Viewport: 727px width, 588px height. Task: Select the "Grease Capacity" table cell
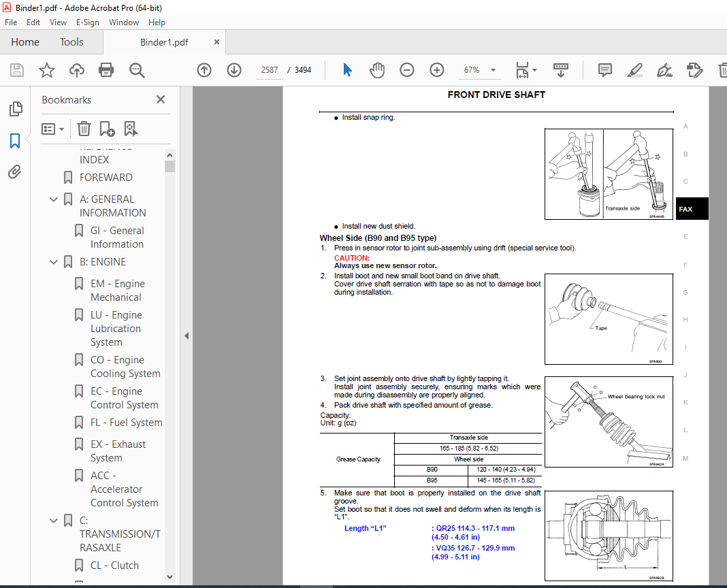point(358,459)
